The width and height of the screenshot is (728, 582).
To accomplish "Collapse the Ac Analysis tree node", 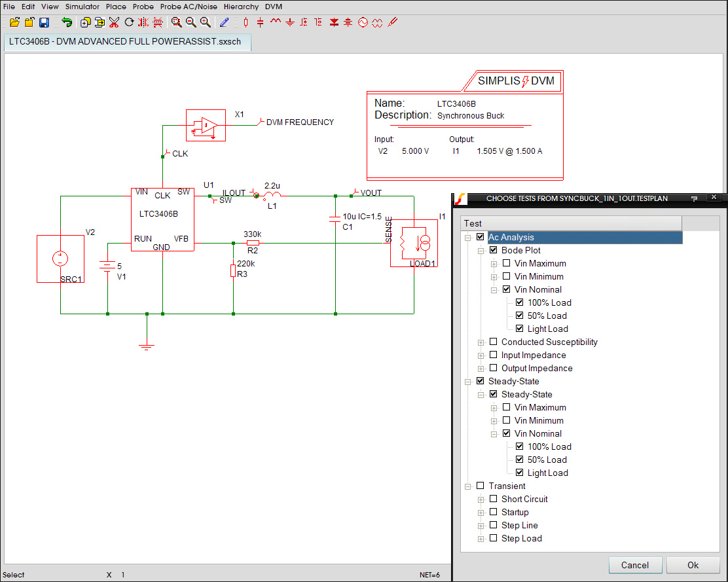I will pos(468,238).
